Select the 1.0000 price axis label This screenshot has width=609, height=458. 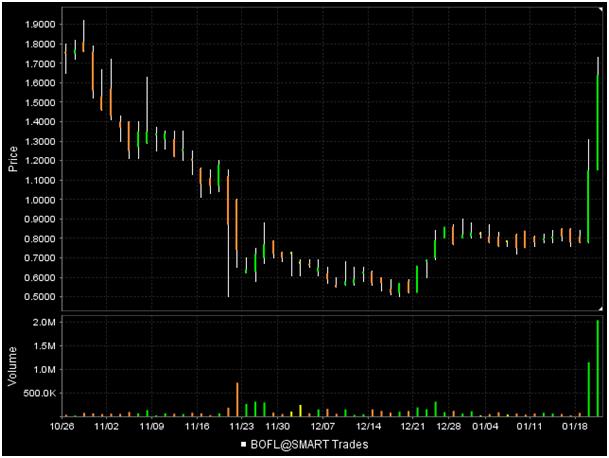pyautogui.click(x=40, y=200)
